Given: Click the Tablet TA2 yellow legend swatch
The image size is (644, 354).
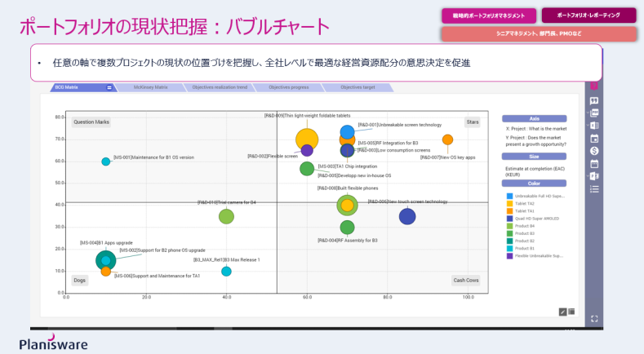Looking at the screenshot, I should click(x=509, y=204).
